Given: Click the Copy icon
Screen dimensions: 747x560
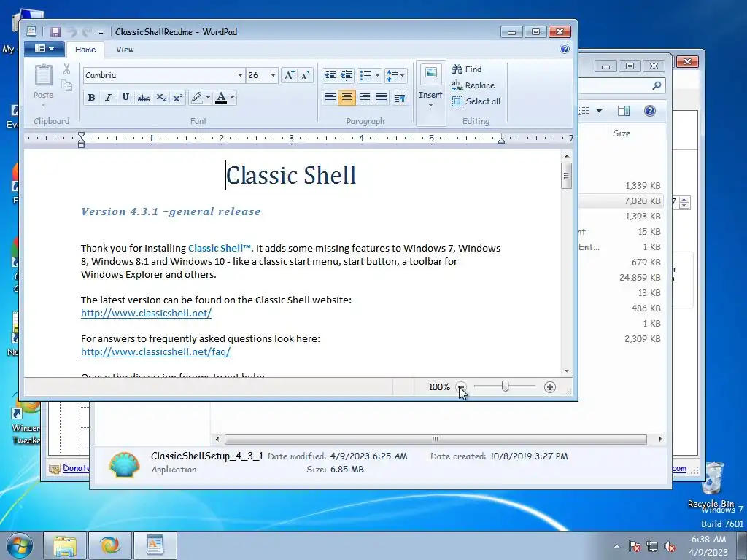Looking at the screenshot, I should pos(66,86).
